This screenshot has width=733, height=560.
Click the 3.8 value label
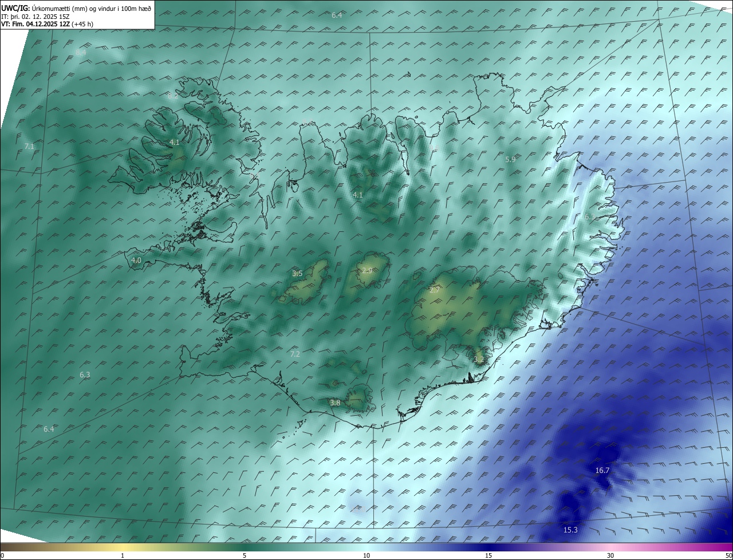(x=335, y=403)
